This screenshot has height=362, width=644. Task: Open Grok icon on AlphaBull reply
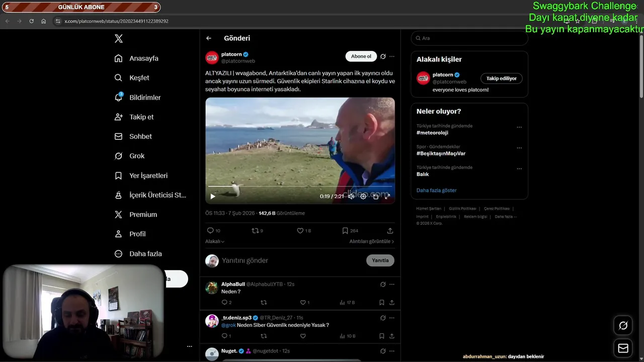coord(383,285)
